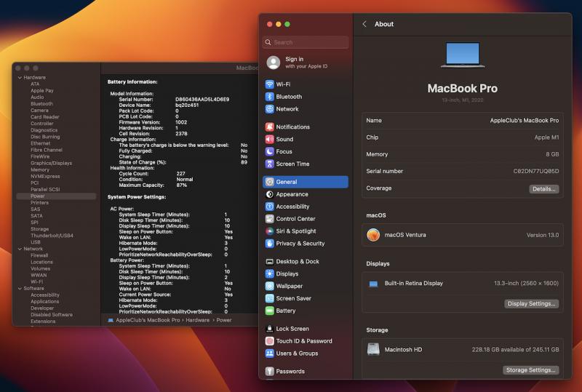
Task: Select Firewall under Network section
Action: point(39,255)
